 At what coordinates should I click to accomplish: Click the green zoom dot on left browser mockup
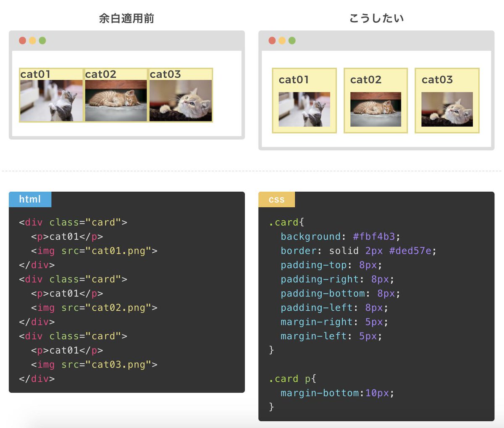pyautogui.click(x=42, y=40)
